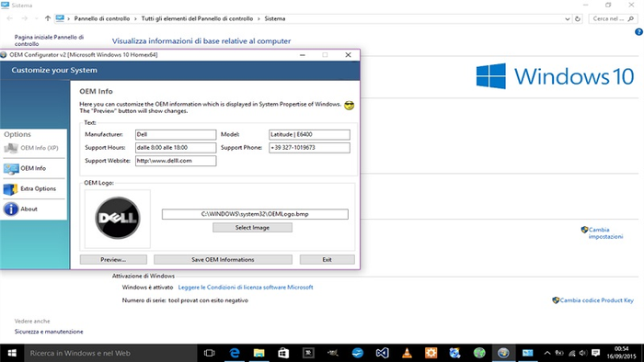Open the network tray icon
This screenshot has width=644, height=362.
(x=571, y=353)
